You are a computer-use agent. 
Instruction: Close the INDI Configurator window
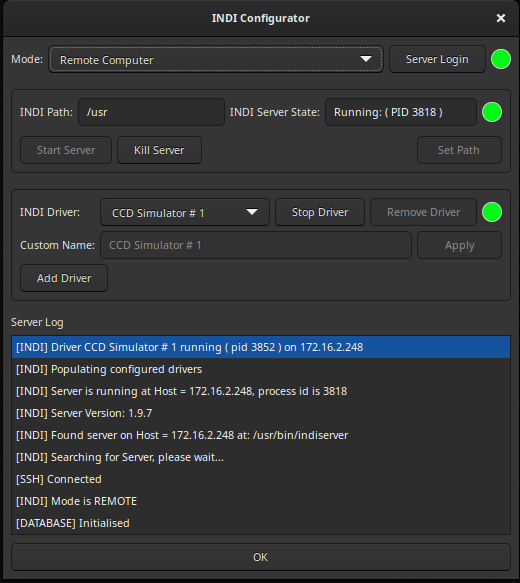coord(501,18)
